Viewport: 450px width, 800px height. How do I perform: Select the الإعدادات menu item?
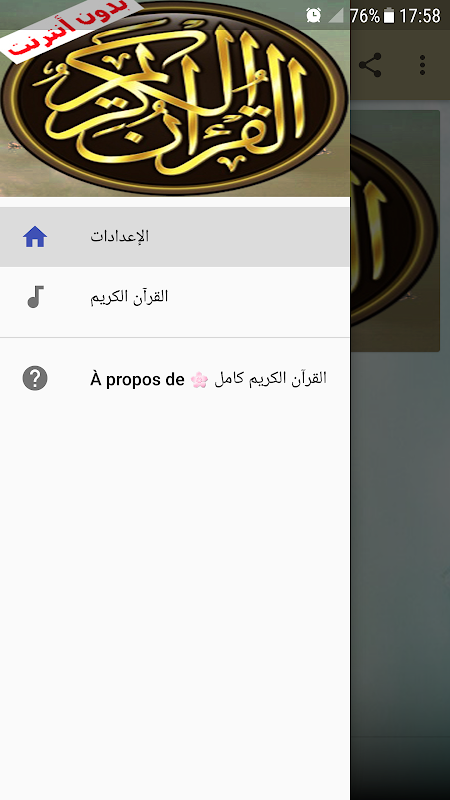tap(174, 237)
